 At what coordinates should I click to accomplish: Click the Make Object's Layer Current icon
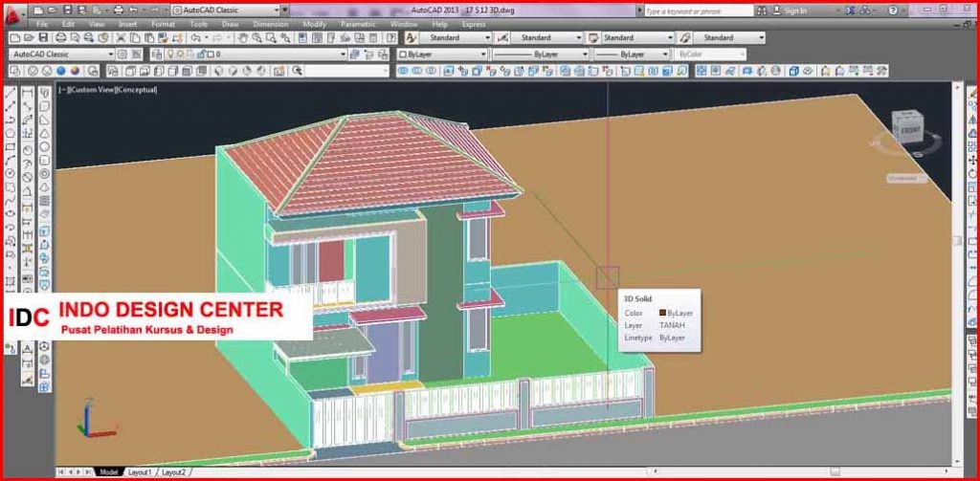(x=354, y=55)
